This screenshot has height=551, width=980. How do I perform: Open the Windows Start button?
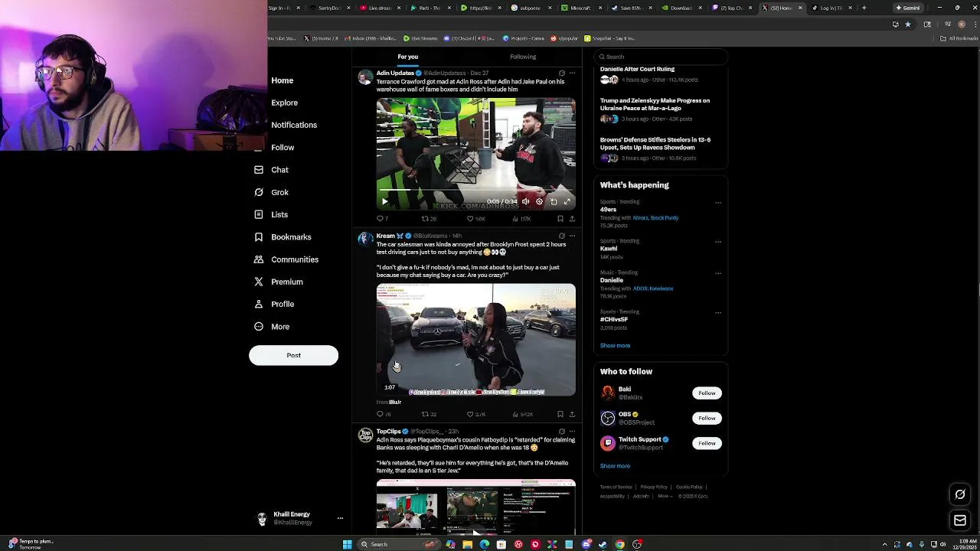[x=347, y=544]
